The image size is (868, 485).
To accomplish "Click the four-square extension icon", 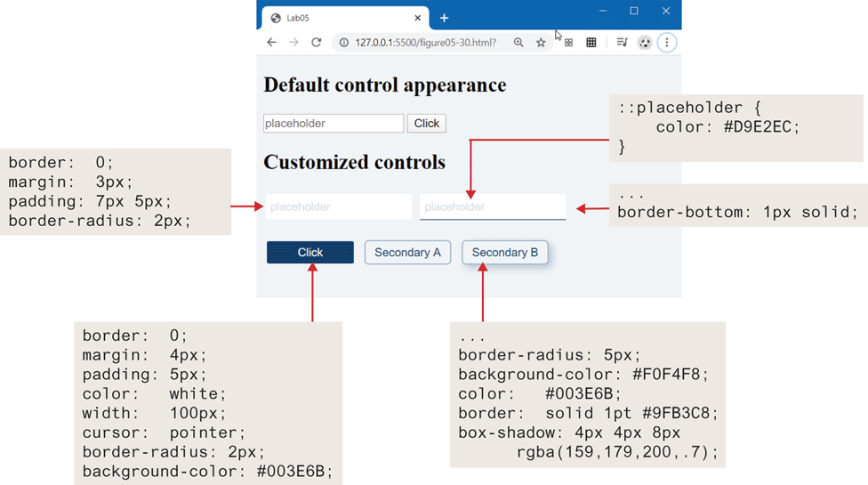I will (568, 43).
